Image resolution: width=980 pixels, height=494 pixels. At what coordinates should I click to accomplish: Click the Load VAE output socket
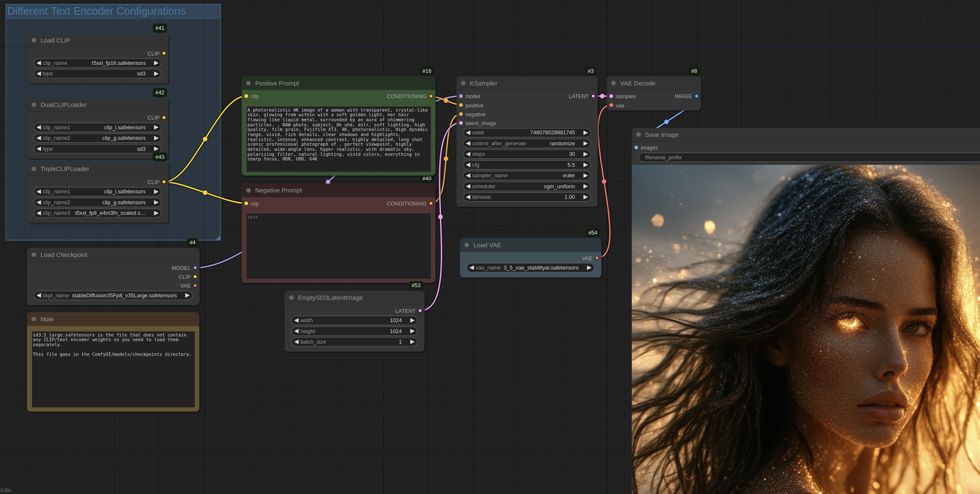(597, 258)
